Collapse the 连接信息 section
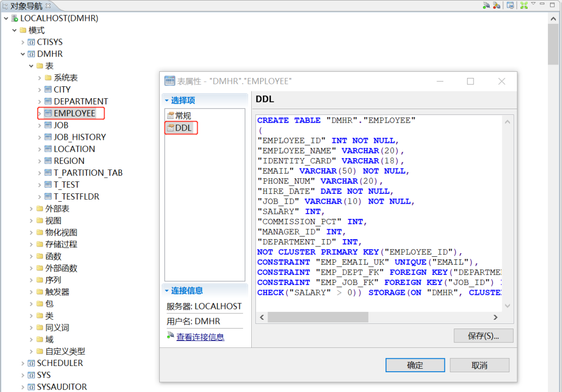The width and height of the screenshot is (562, 392). tap(167, 291)
